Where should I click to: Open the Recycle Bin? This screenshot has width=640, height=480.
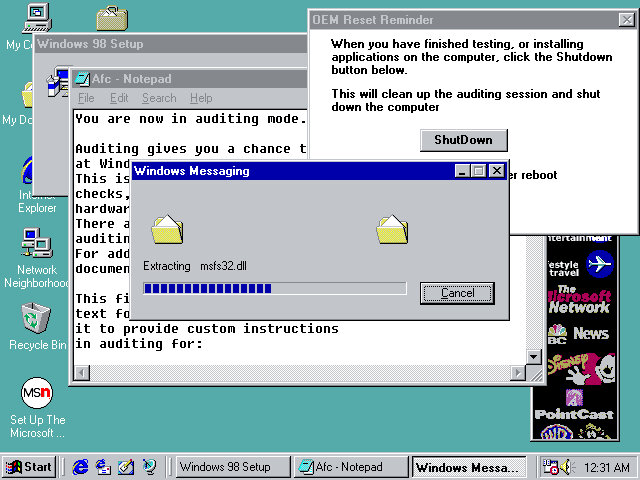point(36,320)
